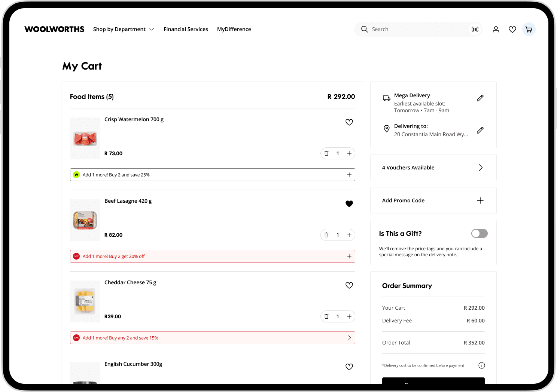Click the '20 Constantia Main Road' address text

coord(431,134)
